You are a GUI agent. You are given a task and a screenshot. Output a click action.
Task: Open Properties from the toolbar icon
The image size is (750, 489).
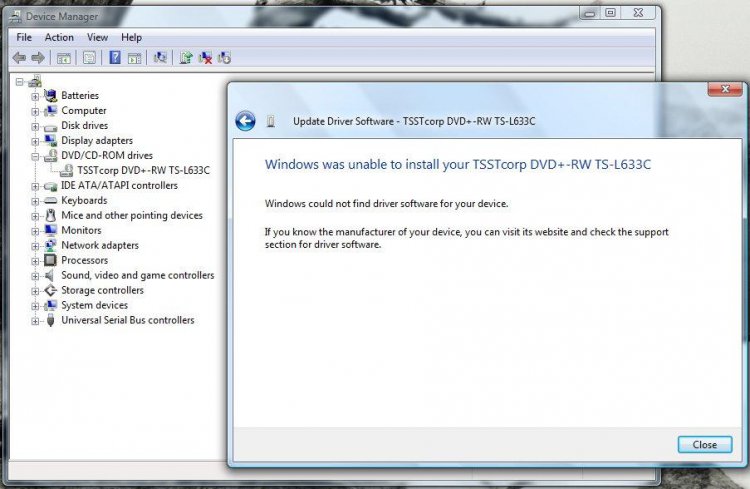click(x=89, y=58)
